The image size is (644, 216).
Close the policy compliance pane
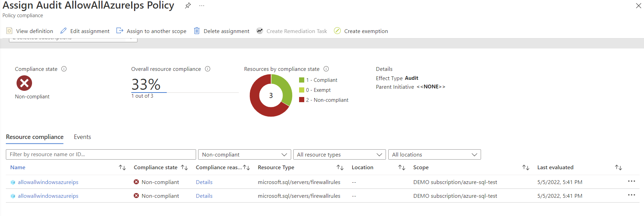pyautogui.click(x=638, y=6)
